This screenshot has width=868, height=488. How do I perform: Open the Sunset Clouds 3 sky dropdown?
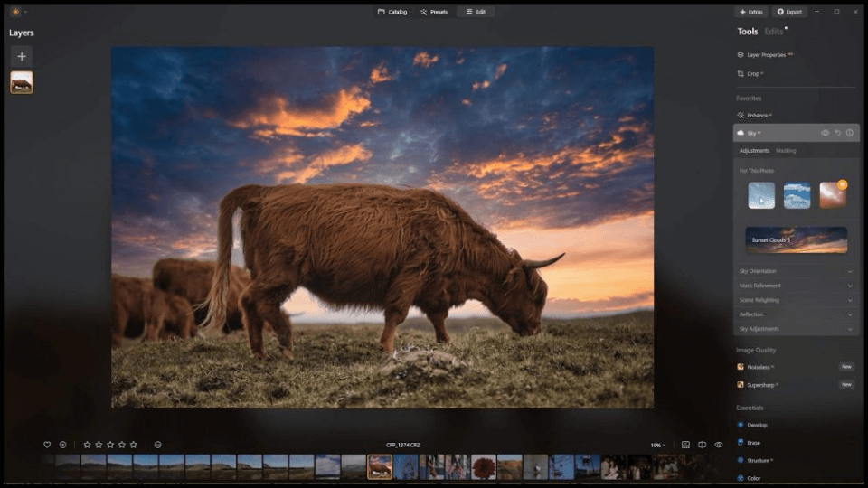[796, 240]
